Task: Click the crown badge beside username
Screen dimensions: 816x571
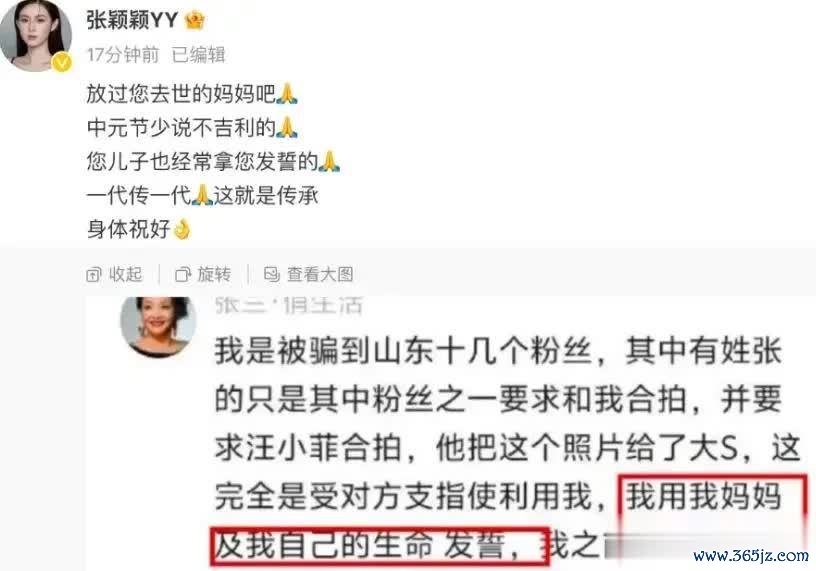Action: click(195, 20)
